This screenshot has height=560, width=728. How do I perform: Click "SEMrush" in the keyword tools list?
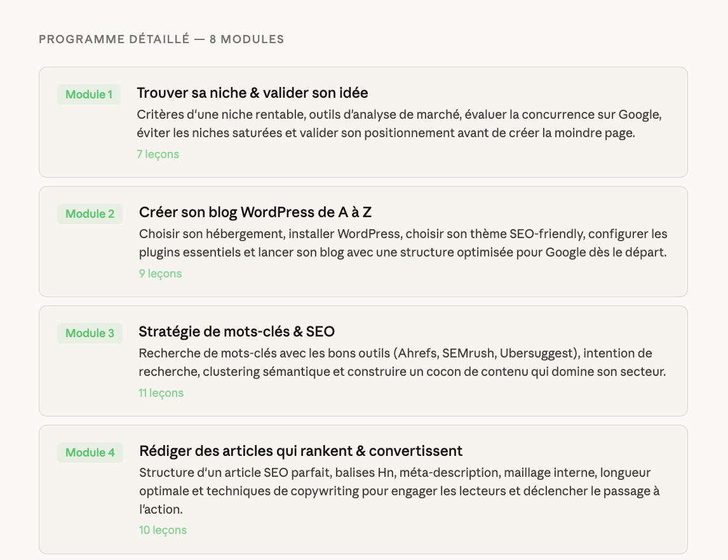[468, 353]
